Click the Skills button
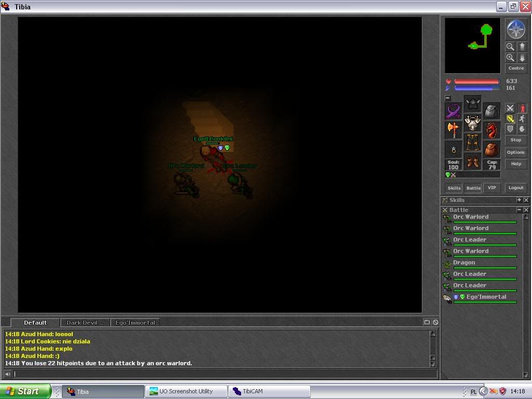 click(454, 188)
